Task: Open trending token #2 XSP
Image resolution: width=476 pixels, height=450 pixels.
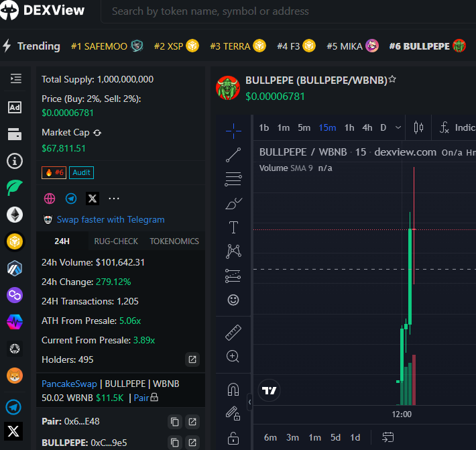Action: click(176, 46)
